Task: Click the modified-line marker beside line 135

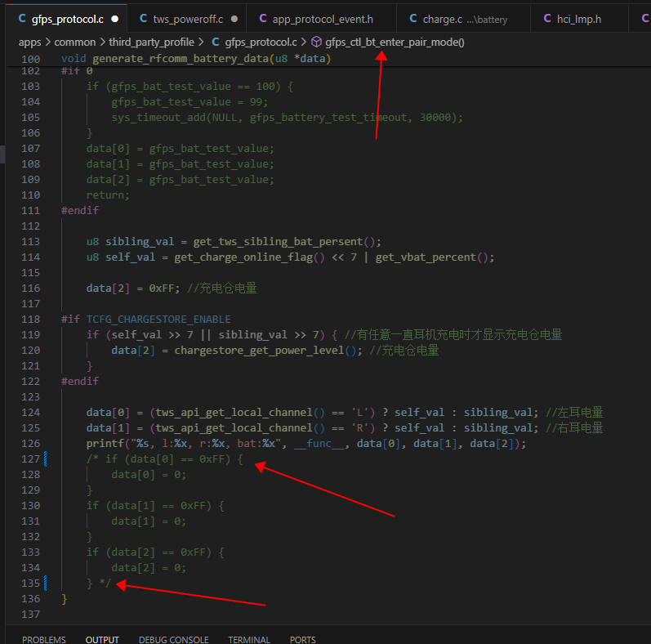Action: pyautogui.click(x=45, y=584)
